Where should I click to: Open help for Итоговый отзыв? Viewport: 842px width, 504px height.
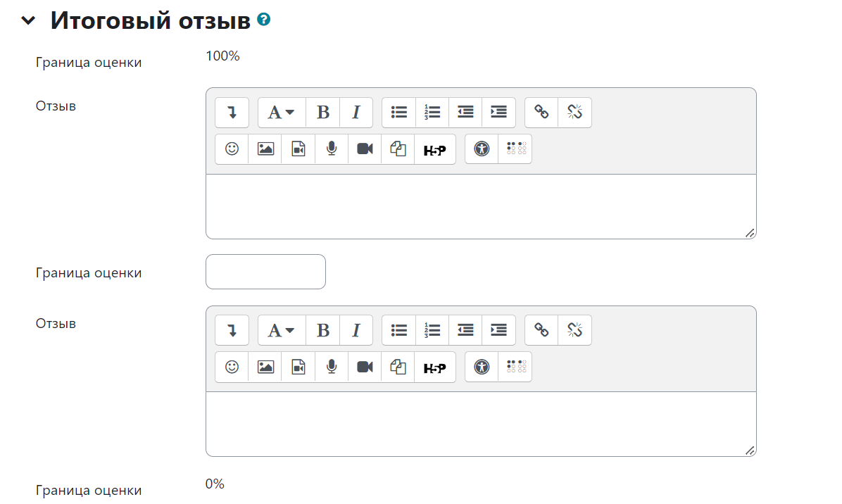264,20
